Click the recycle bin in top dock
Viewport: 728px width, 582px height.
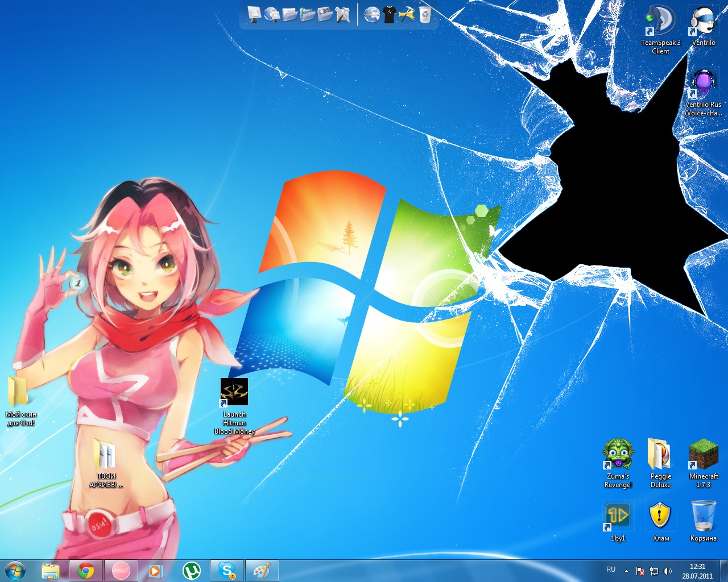(x=425, y=15)
